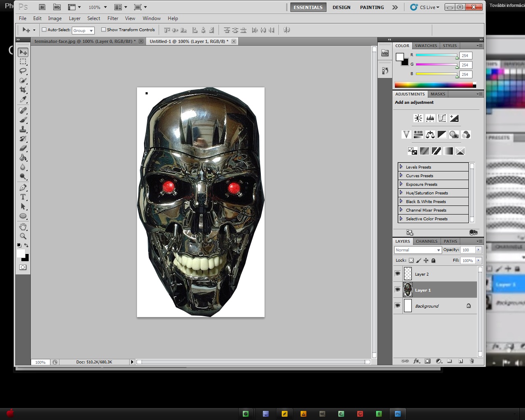Select the Hand tool
This screenshot has width=525, height=420.
(23, 227)
